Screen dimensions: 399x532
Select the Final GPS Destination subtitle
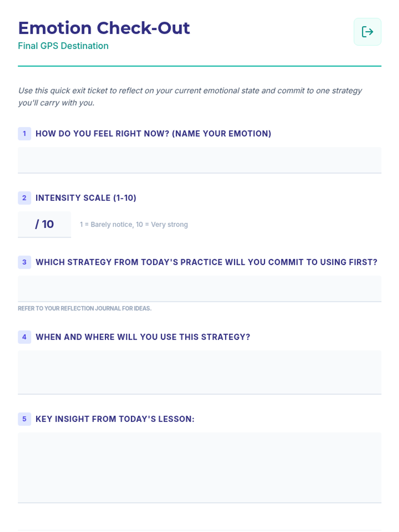pyautogui.click(x=63, y=46)
